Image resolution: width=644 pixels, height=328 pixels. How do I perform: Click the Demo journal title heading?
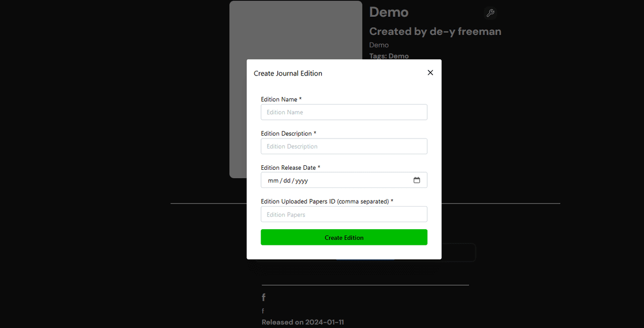388,12
